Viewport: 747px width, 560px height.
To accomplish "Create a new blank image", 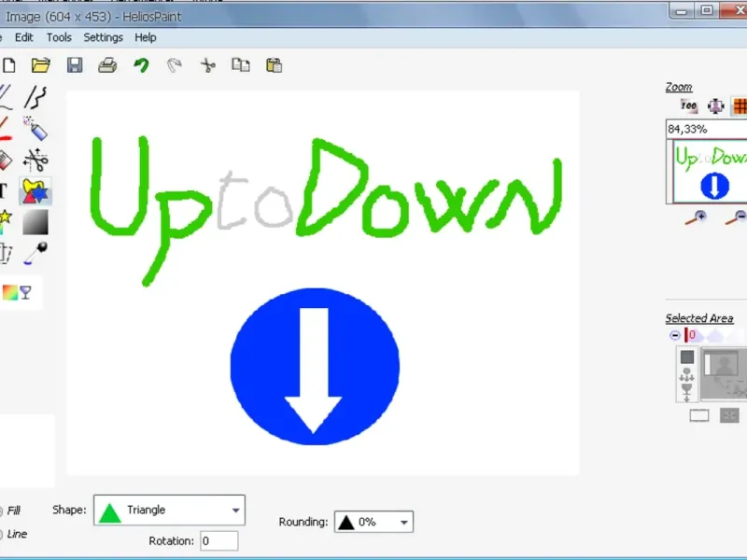I will pyautogui.click(x=8, y=65).
